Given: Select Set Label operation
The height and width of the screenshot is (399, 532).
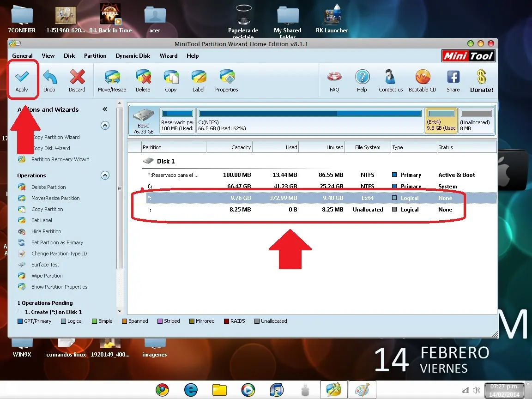Looking at the screenshot, I should click(42, 220).
